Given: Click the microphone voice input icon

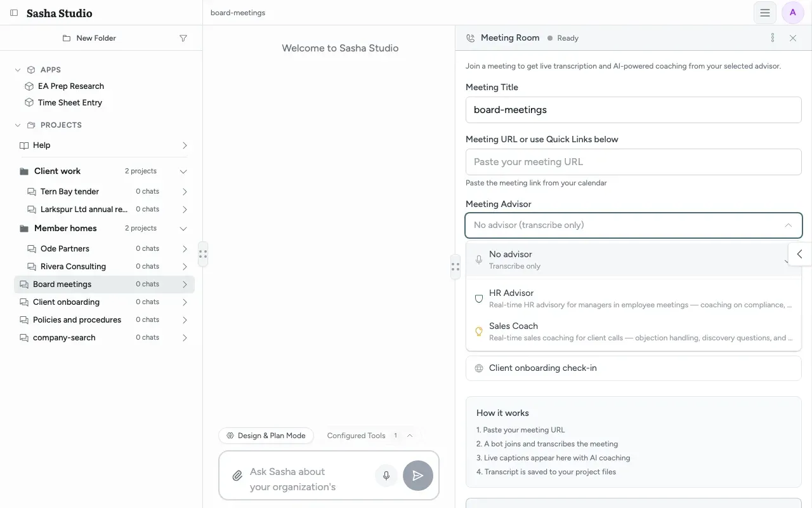Looking at the screenshot, I should click(x=386, y=476).
